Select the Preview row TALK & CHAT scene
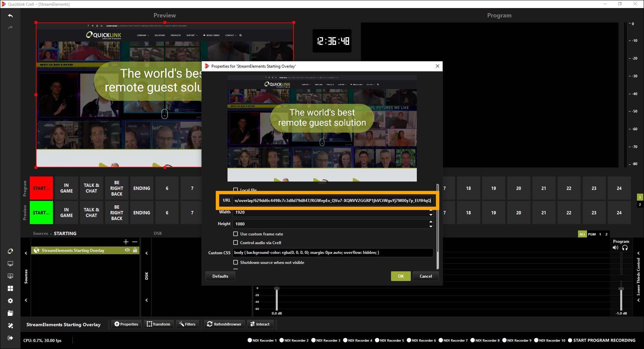This screenshot has width=644, height=349. (x=91, y=213)
